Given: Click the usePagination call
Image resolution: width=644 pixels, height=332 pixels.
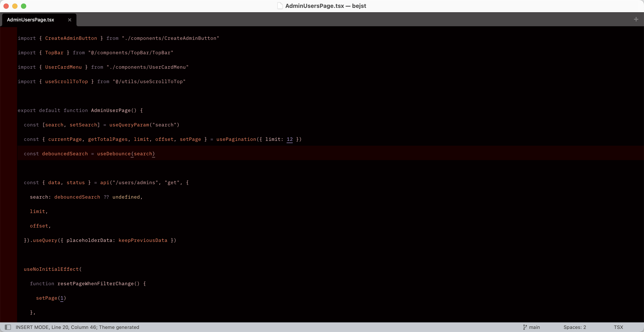Looking at the screenshot, I should 236,139.
